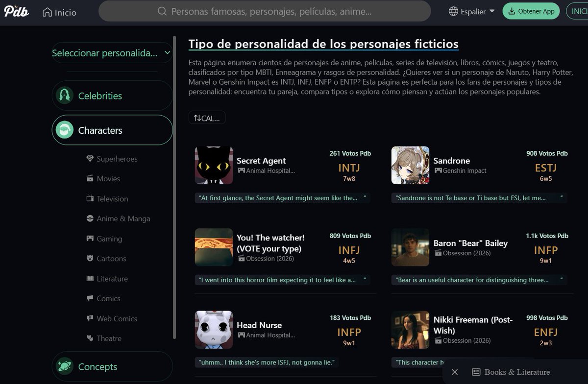This screenshot has width=588, height=384.
Task: Open the Celebrities category
Action: pos(112,96)
